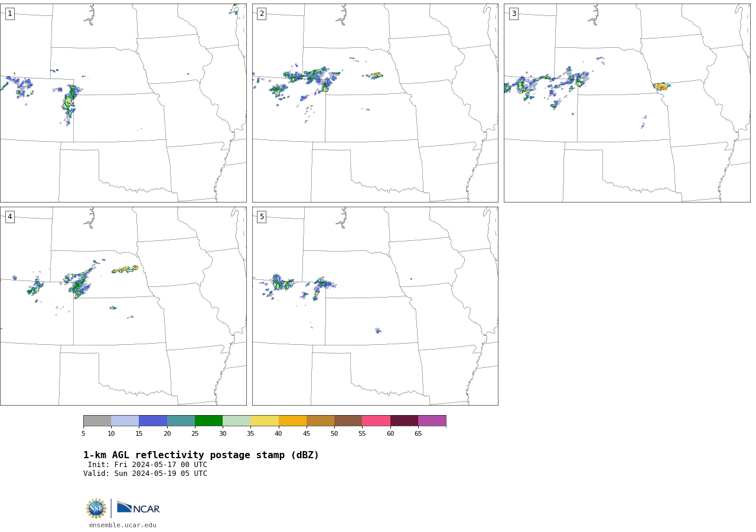Click the blue 15-20 dBZ swatch
This screenshot has height=532, width=756.
click(153, 421)
